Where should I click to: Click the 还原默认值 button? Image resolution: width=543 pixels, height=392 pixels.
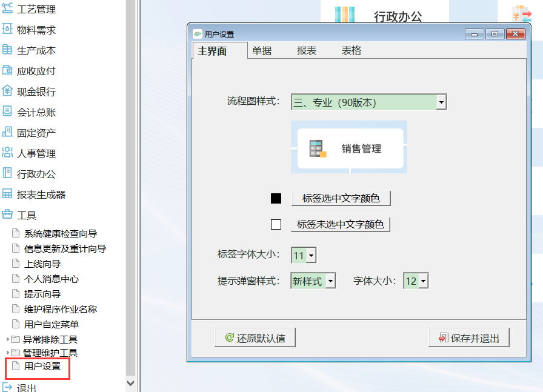pos(255,337)
